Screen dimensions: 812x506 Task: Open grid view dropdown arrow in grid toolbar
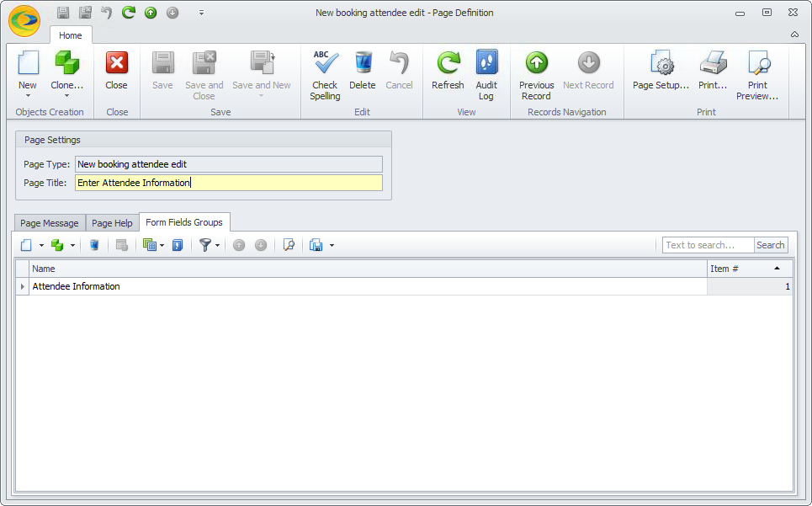(x=162, y=246)
